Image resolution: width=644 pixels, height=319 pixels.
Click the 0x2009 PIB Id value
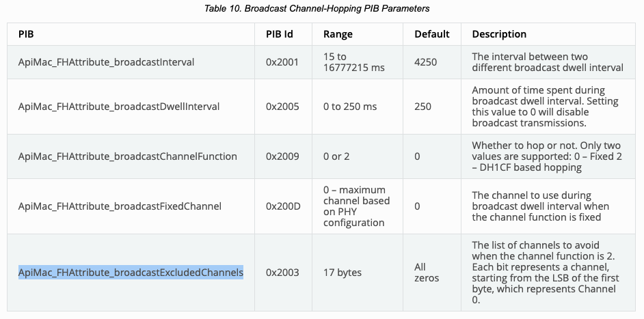(x=282, y=156)
